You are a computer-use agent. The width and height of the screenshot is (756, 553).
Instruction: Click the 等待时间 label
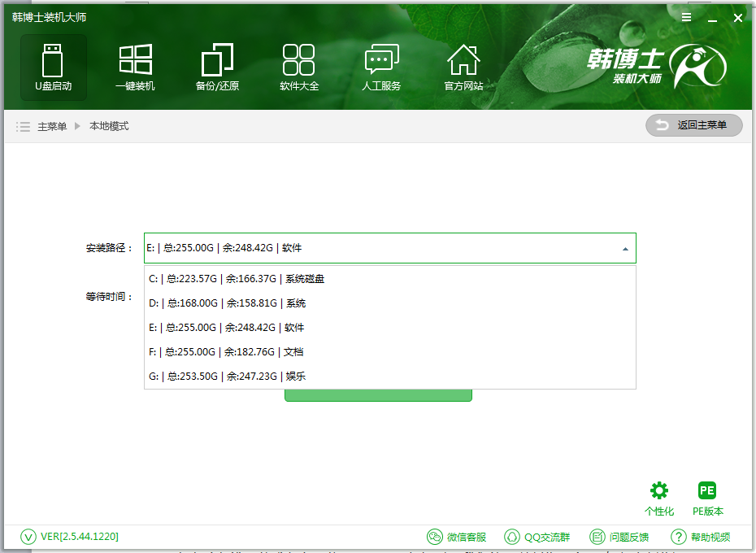(108, 296)
